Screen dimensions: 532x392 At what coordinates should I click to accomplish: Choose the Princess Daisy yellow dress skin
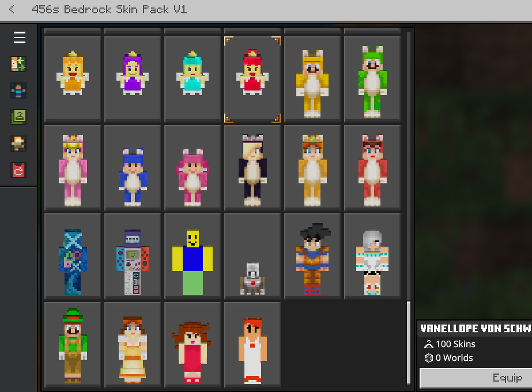coord(132,348)
